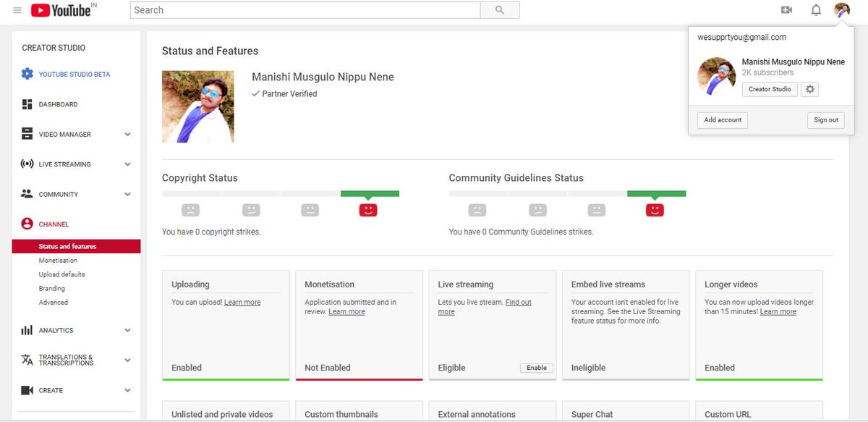Screen dimensions: 868x422
Task: Click the Create camera icon
Action: 27,390
